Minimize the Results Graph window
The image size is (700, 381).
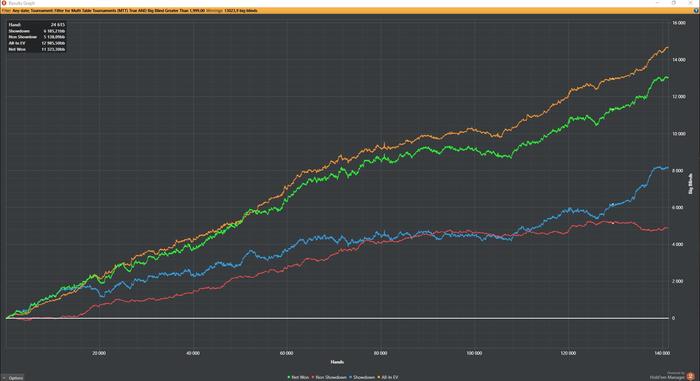(657, 3)
